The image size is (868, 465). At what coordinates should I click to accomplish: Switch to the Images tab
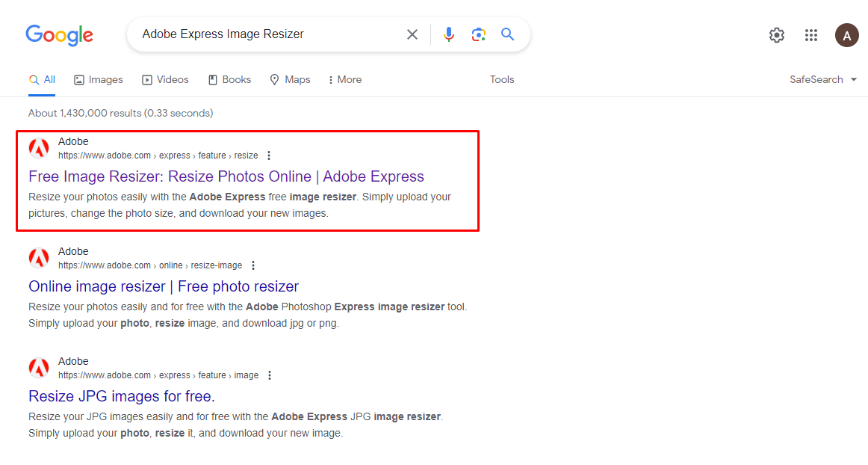coord(98,79)
